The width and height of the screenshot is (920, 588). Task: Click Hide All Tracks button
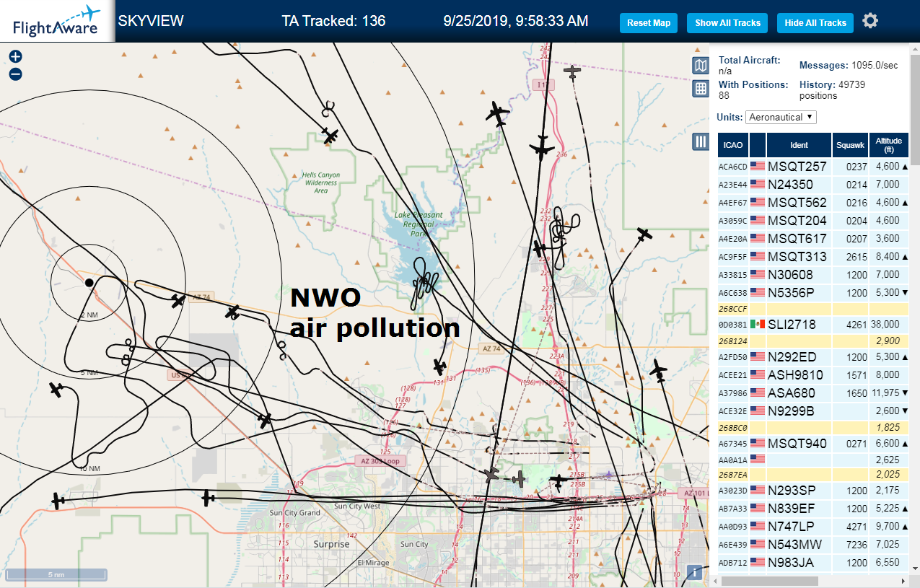pyautogui.click(x=815, y=23)
